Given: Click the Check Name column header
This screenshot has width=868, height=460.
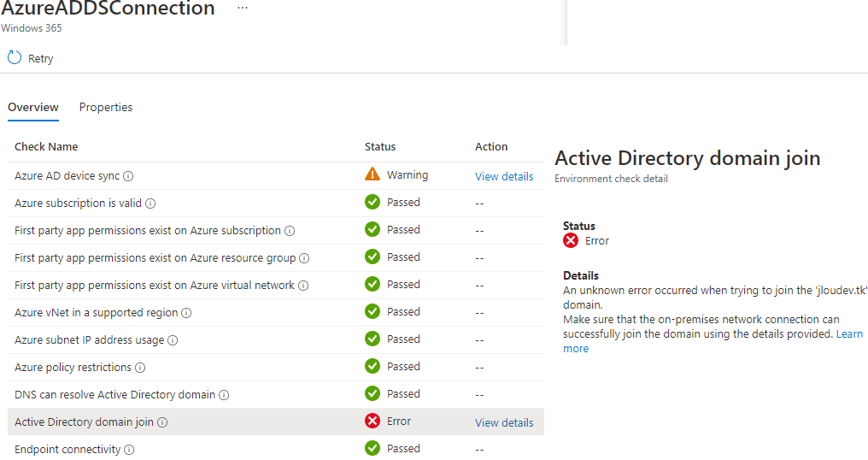Looking at the screenshot, I should (x=46, y=146).
